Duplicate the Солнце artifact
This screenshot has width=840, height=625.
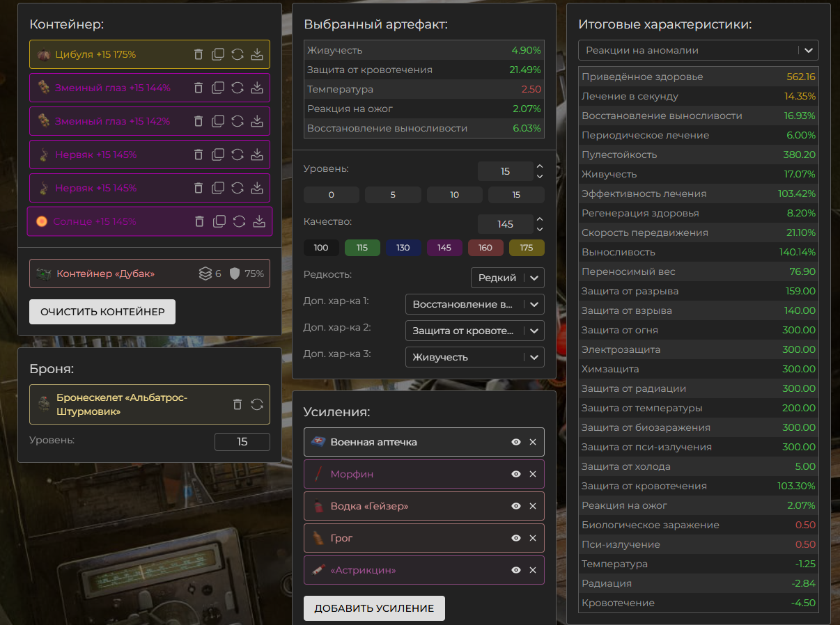point(219,221)
